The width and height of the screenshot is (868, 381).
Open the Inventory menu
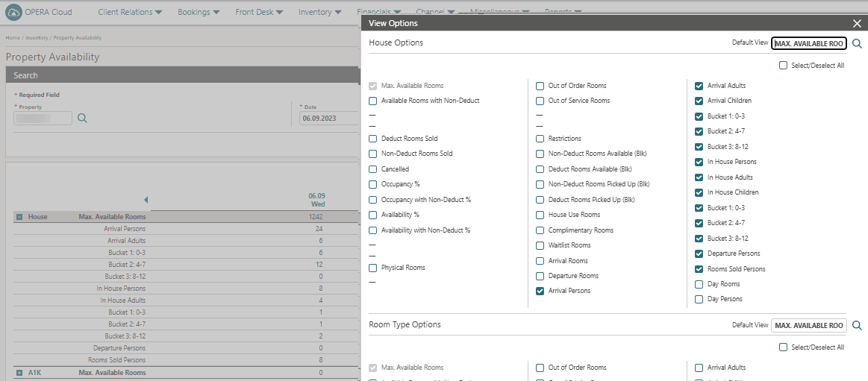[x=319, y=12]
